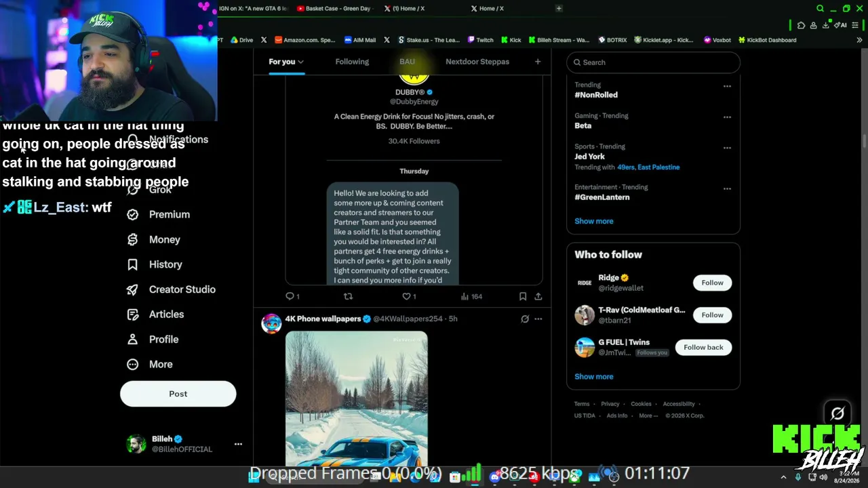Switch to the BAU tab
Viewport: 868px width, 488px height.
pos(407,62)
